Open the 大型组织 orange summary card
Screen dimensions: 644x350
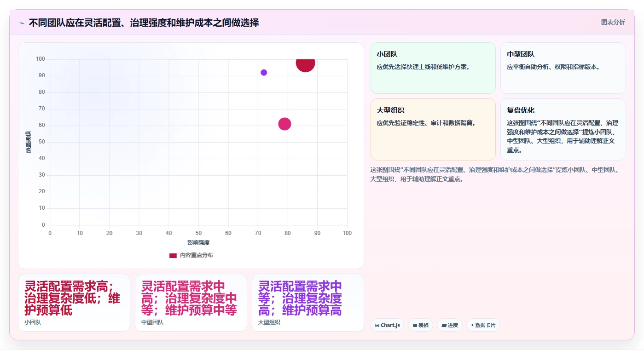pyautogui.click(x=433, y=129)
